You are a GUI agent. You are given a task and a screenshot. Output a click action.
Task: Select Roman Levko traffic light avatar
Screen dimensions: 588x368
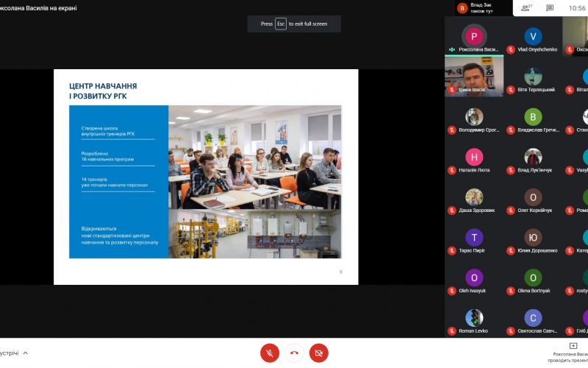point(474,318)
